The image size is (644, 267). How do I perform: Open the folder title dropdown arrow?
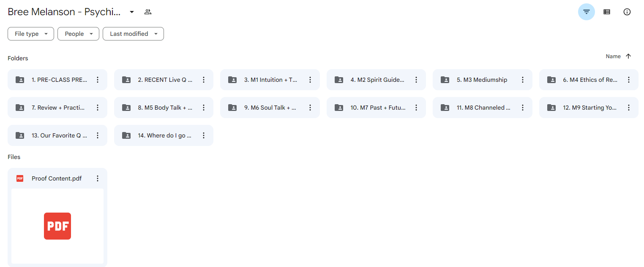[132, 12]
